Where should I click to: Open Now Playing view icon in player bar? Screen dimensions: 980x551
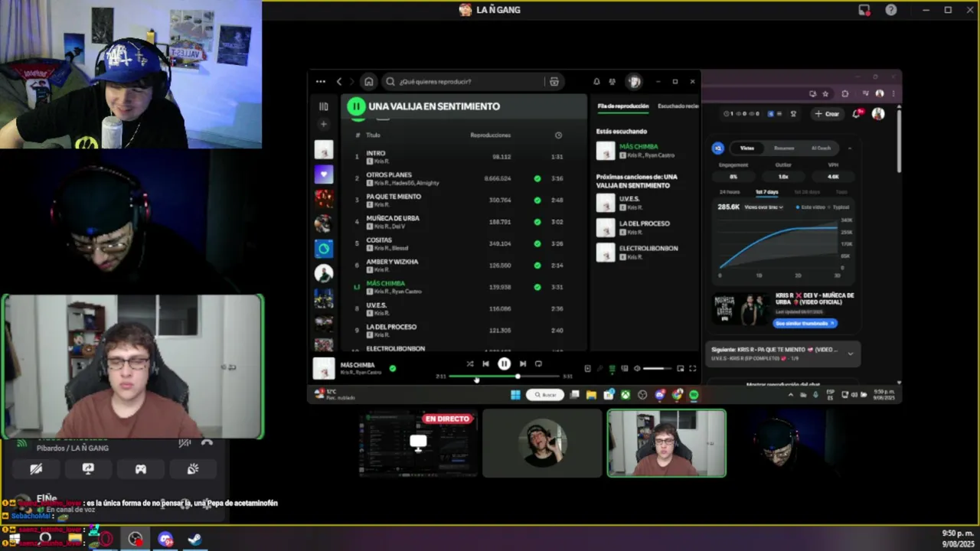pos(587,369)
